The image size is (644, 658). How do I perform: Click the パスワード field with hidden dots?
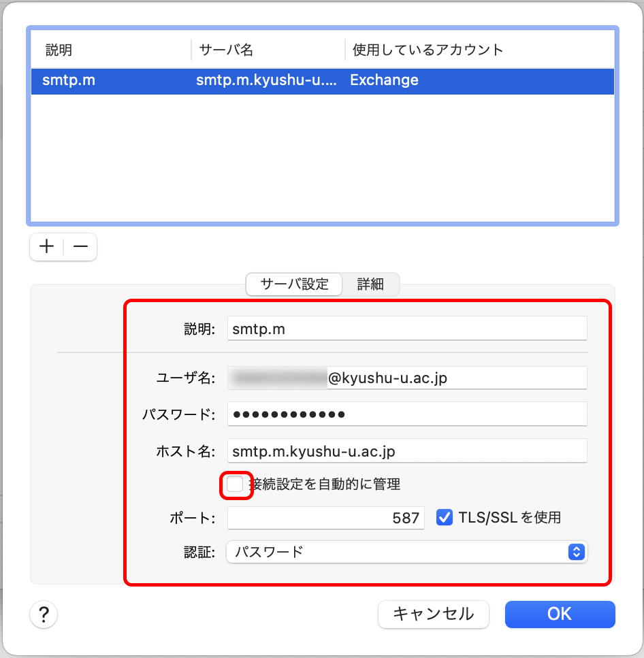(406, 414)
